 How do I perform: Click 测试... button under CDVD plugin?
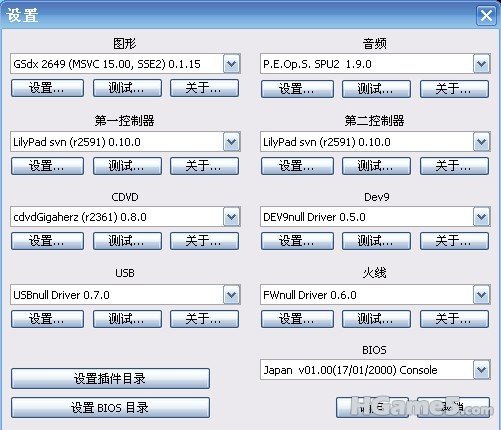(x=127, y=241)
